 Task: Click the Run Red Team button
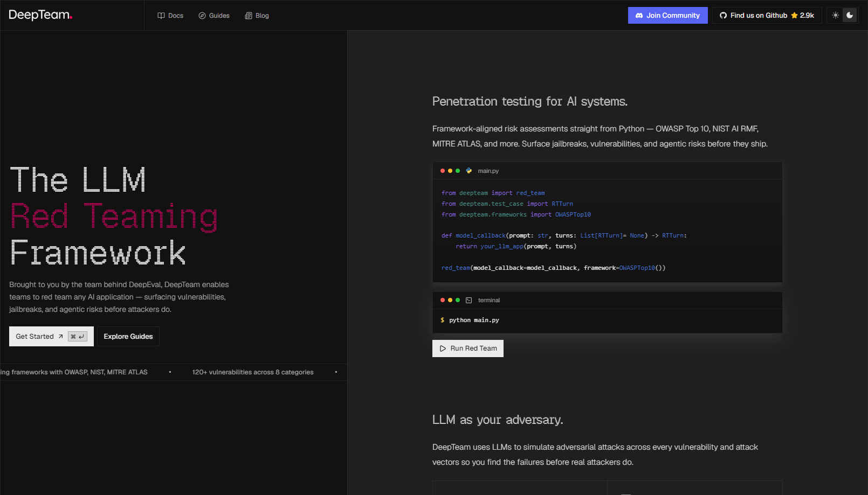point(468,348)
